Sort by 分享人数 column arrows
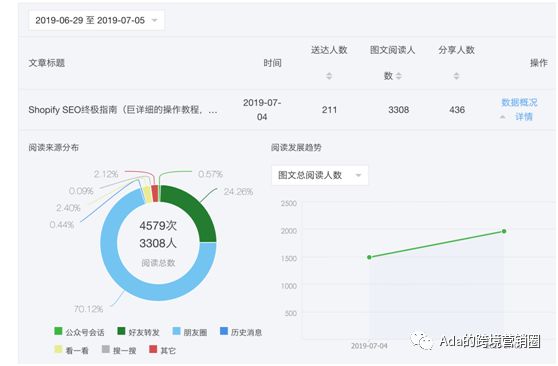Image resolution: width=558 pixels, height=366 pixels. coord(456,76)
